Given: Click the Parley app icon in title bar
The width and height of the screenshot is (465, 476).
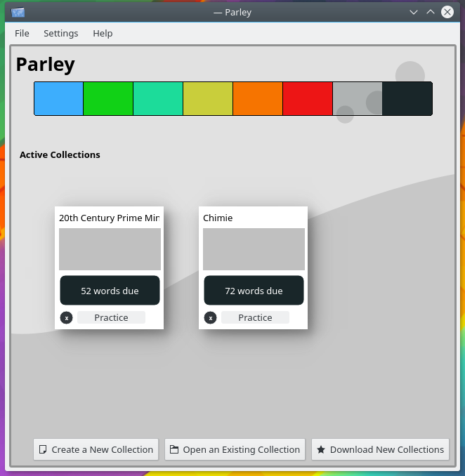Looking at the screenshot, I should (x=18, y=12).
